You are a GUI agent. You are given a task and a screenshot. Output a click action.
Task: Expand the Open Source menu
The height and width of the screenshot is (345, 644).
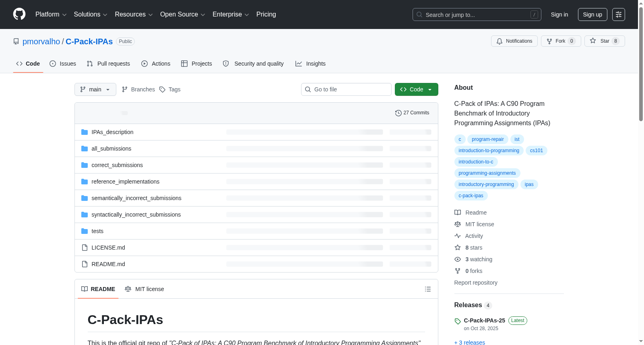pos(183,14)
